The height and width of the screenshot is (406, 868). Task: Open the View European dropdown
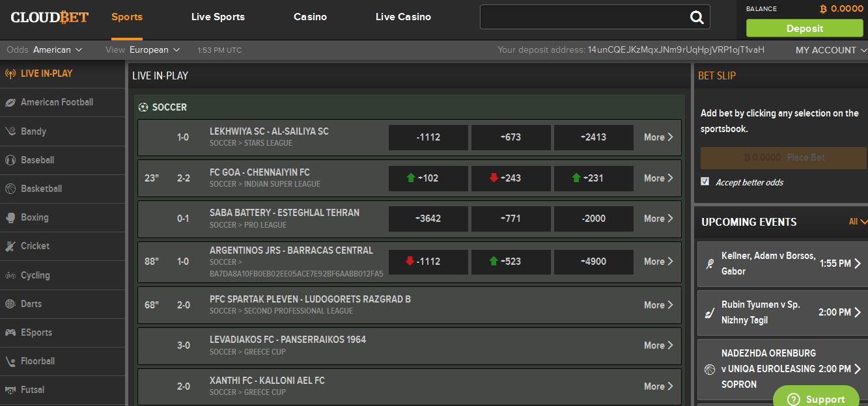(154, 50)
